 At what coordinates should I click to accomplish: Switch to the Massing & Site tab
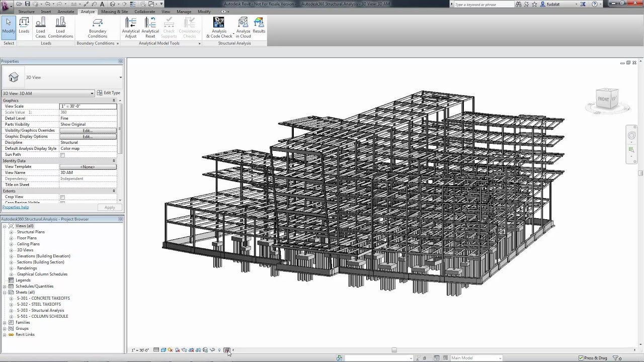click(x=114, y=12)
